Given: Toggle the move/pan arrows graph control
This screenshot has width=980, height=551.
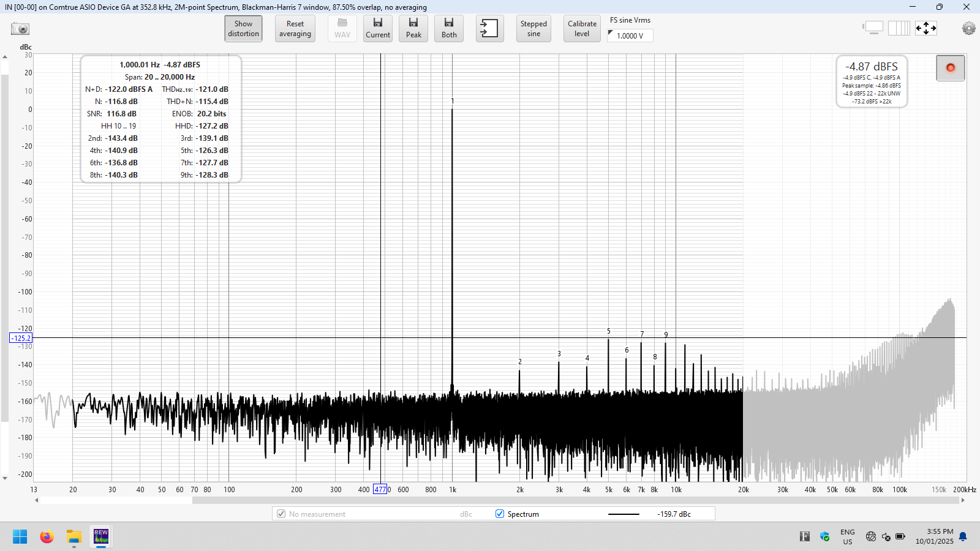Looking at the screenshot, I should [x=925, y=28].
